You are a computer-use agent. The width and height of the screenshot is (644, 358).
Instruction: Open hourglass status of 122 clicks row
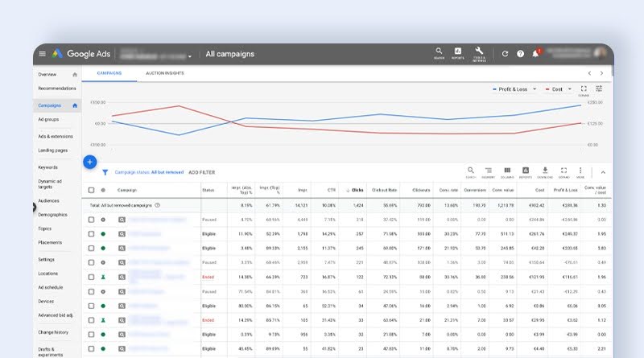tap(103, 277)
